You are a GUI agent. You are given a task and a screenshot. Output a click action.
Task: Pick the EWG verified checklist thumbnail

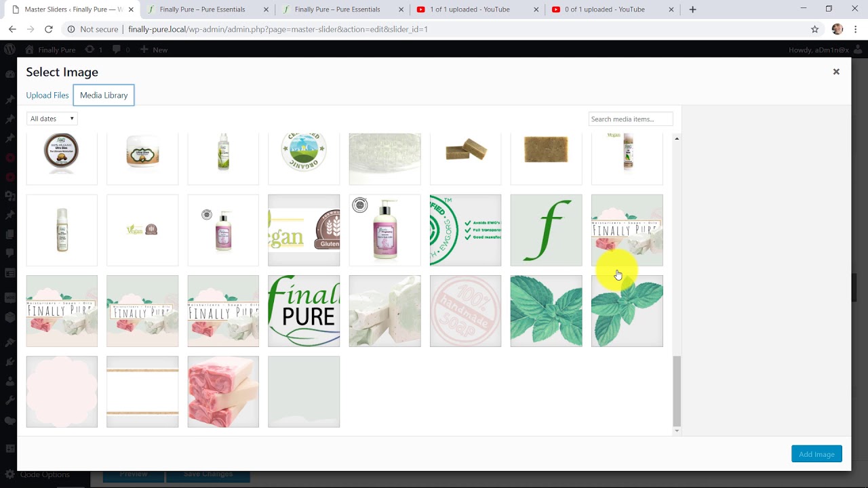point(465,230)
